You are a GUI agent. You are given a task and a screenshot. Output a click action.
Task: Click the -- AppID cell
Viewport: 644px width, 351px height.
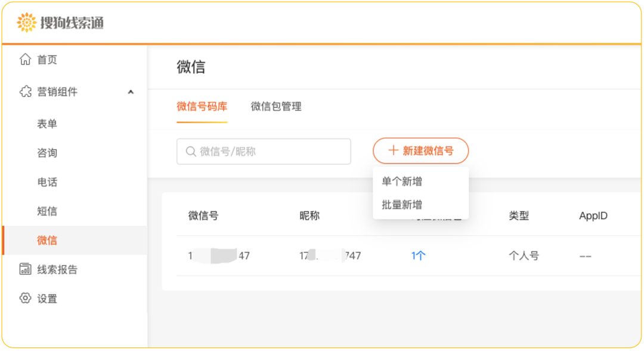coord(586,257)
